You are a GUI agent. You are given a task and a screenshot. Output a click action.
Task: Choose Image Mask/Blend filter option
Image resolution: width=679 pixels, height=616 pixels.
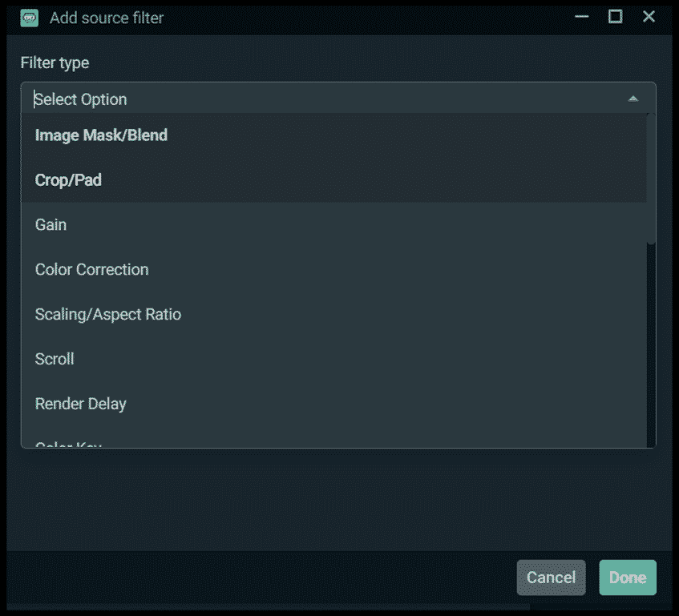point(333,135)
